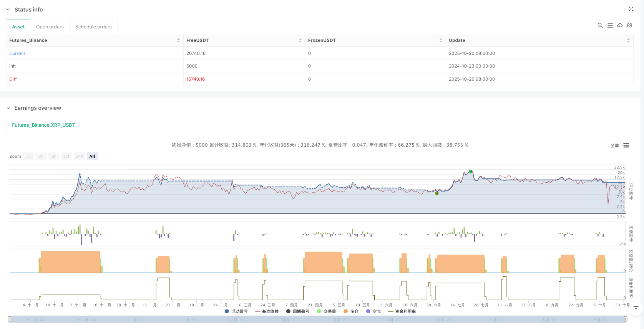Collapse the Status info section
The width and height of the screenshot is (644, 329).
[8, 10]
